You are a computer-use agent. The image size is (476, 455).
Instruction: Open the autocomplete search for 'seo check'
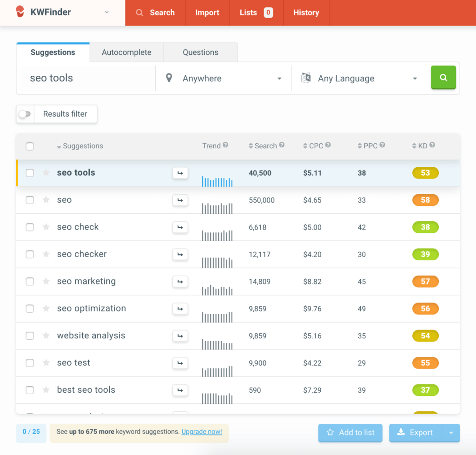(180, 227)
